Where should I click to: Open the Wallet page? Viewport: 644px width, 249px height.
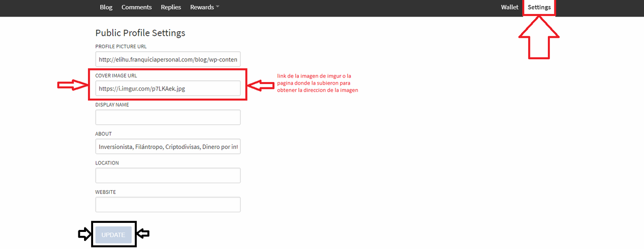pyautogui.click(x=510, y=7)
